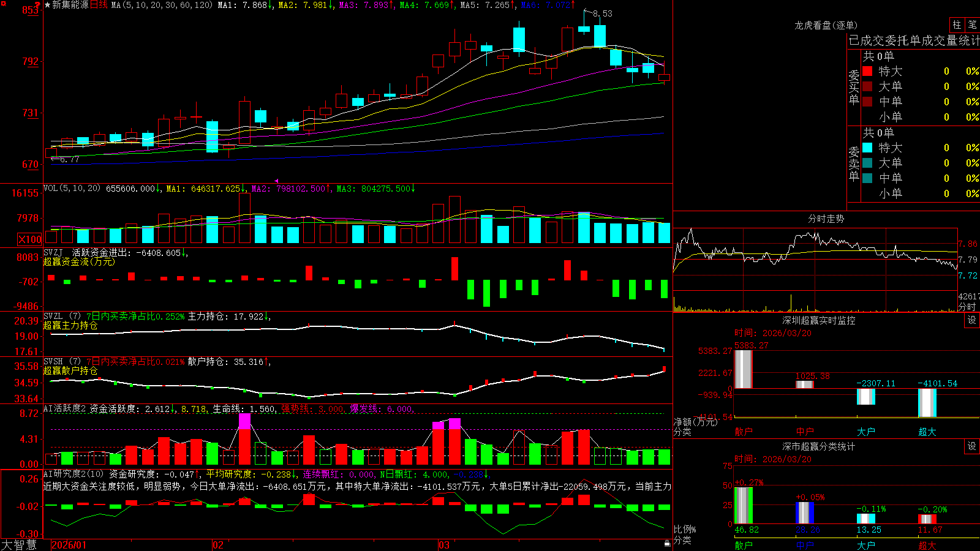Open 设 settings for 深市超赢分类统计

pyautogui.click(x=972, y=446)
